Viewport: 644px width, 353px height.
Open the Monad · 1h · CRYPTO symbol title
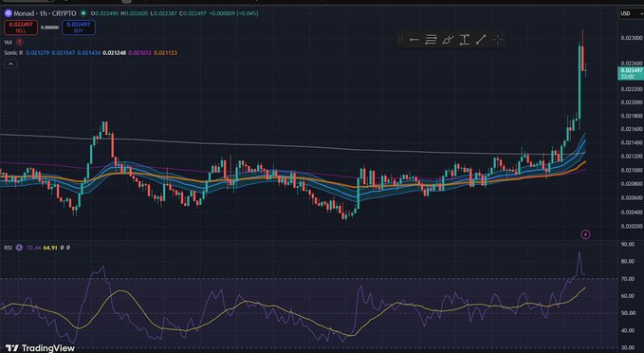click(46, 13)
